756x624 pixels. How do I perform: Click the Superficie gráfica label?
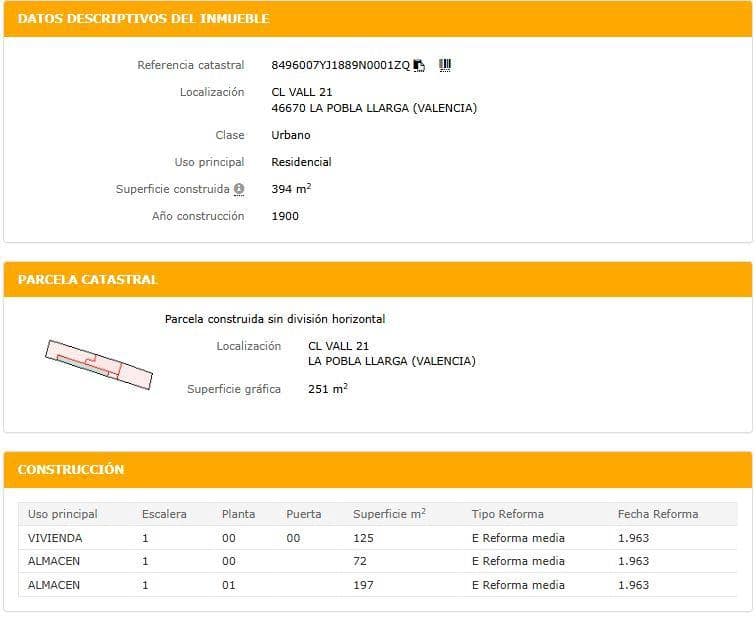point(234,389)
